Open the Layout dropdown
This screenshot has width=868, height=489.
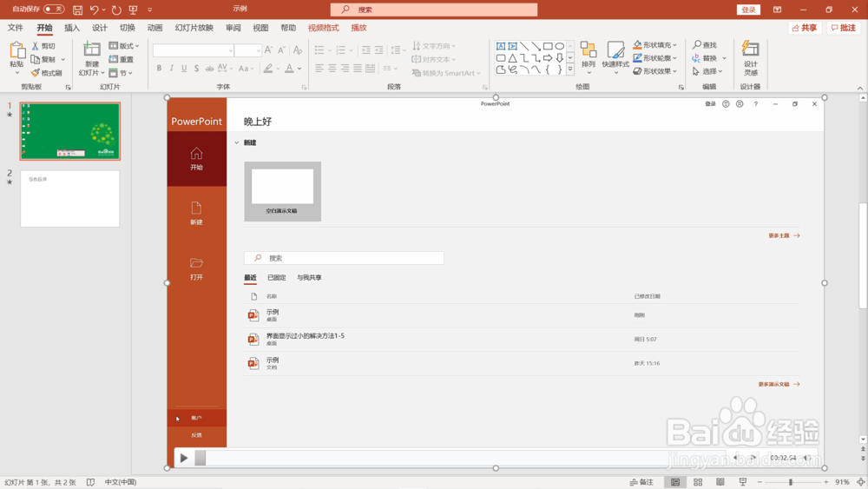click(124, 46)
